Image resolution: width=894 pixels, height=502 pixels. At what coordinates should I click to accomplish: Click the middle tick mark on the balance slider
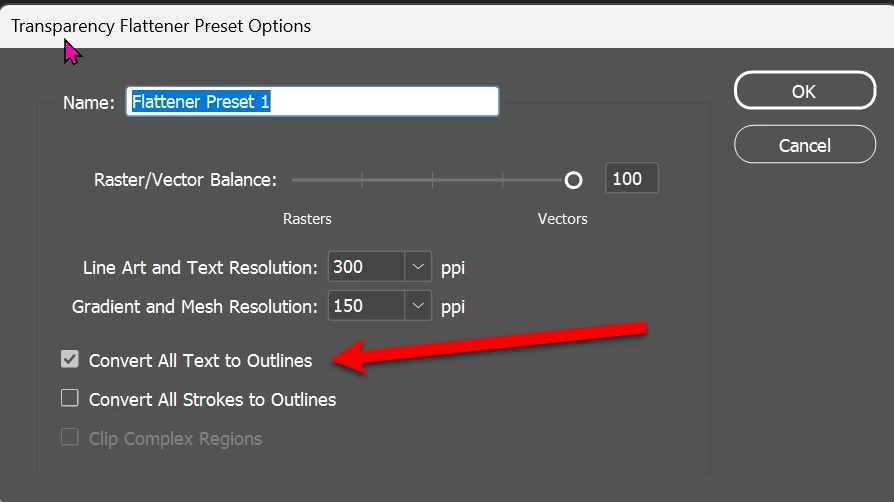(432, 180)
